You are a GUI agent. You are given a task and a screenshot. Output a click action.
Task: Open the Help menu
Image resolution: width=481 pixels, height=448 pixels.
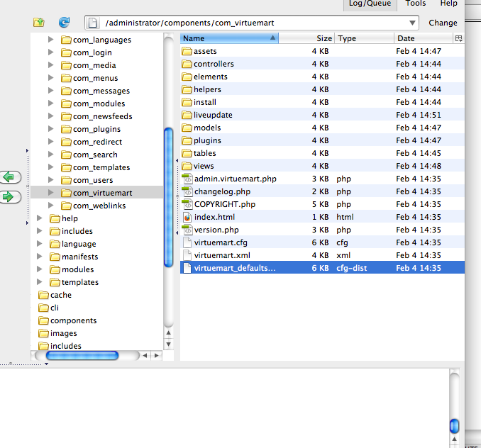[449, 4]
